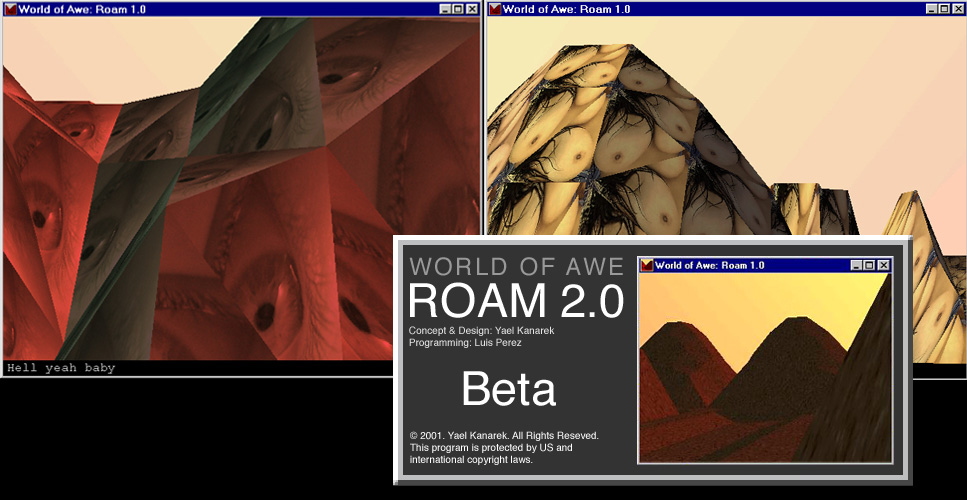Minimize the left Roam 1.0 window
This screenshot has width=967, height=500.
[x=445, y=9]
